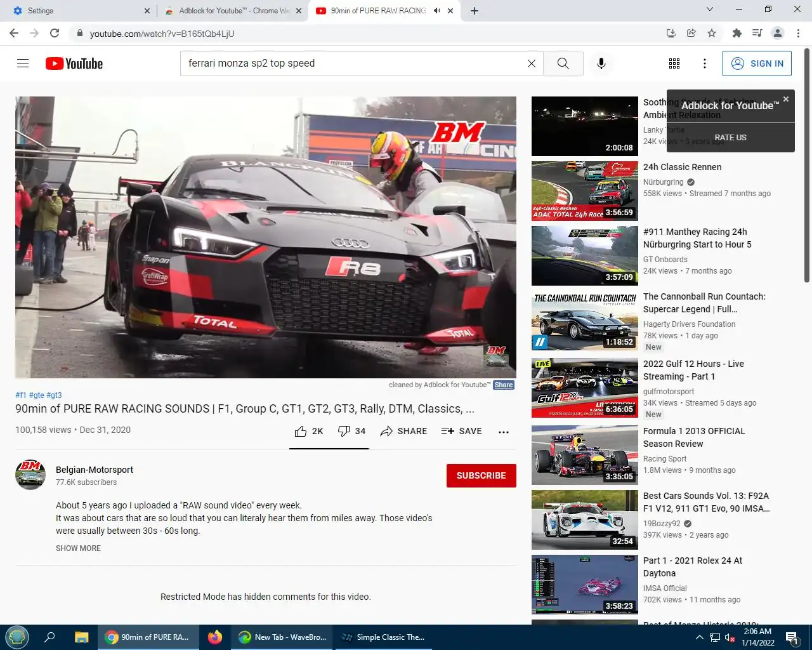The width and height of the screenshot is (812, 650).
Task: Clear the search box text
Action: coord(532,63)
